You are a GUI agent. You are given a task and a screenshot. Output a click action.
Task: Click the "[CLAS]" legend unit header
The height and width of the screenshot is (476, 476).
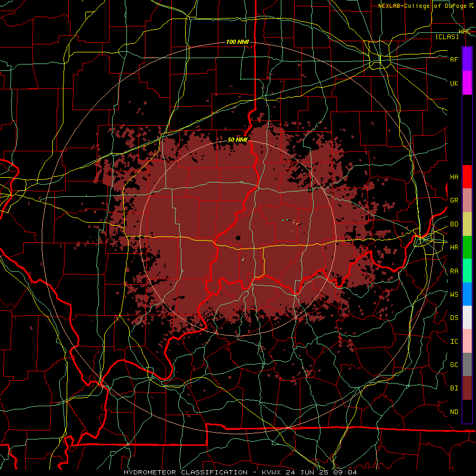[x=447, y=36]
